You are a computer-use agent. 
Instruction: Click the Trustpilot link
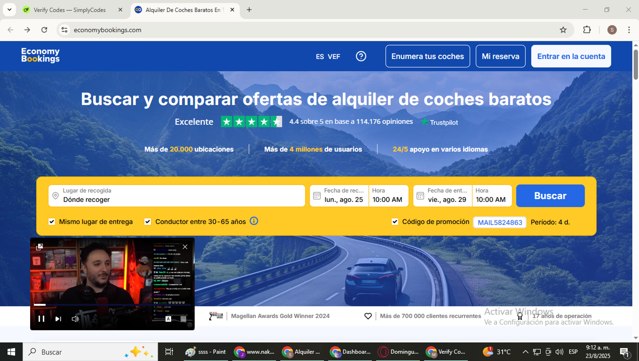tap(440, 122)
